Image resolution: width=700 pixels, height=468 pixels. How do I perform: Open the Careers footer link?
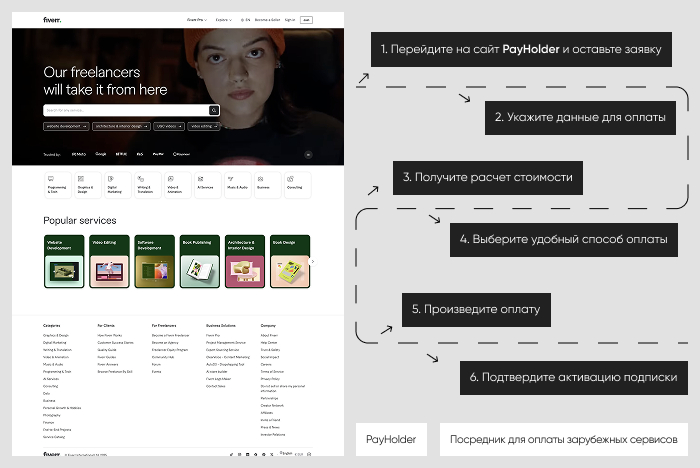click(x=266, y=364)
